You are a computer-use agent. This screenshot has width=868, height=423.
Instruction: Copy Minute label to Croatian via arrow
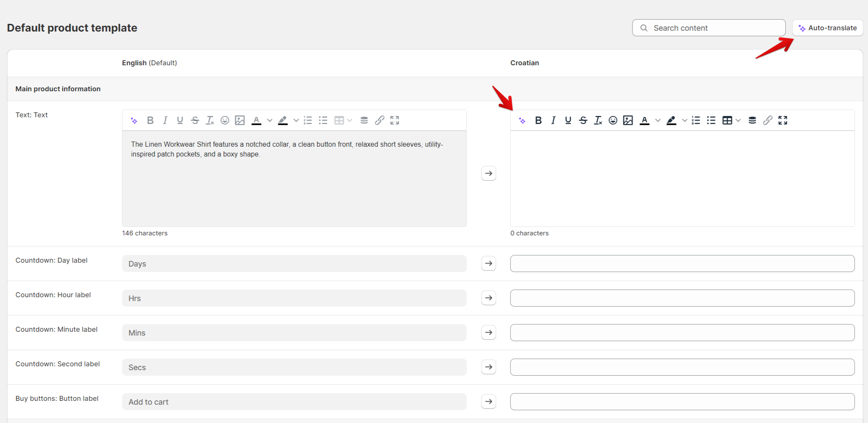coord(488,333)
